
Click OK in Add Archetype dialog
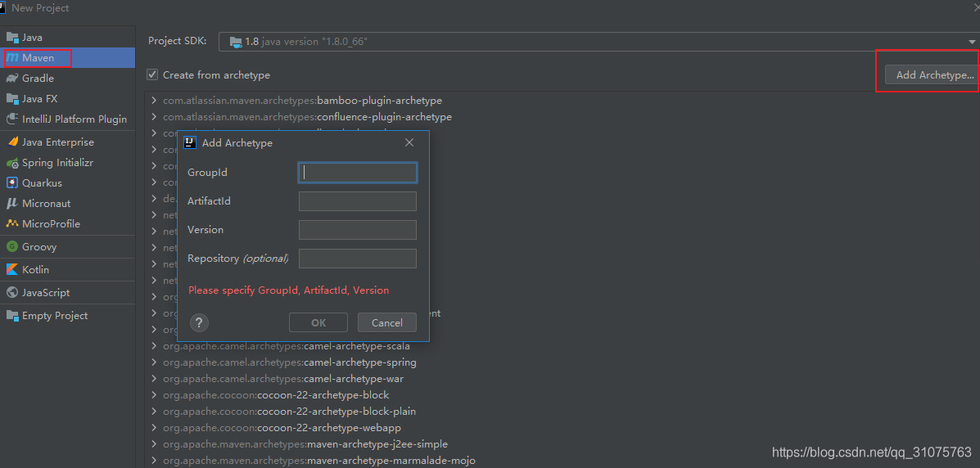coord(318,322)
